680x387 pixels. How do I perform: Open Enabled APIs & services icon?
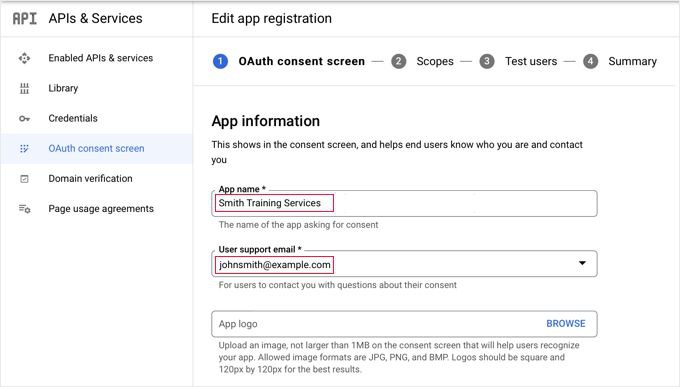[x=24, y=58]
